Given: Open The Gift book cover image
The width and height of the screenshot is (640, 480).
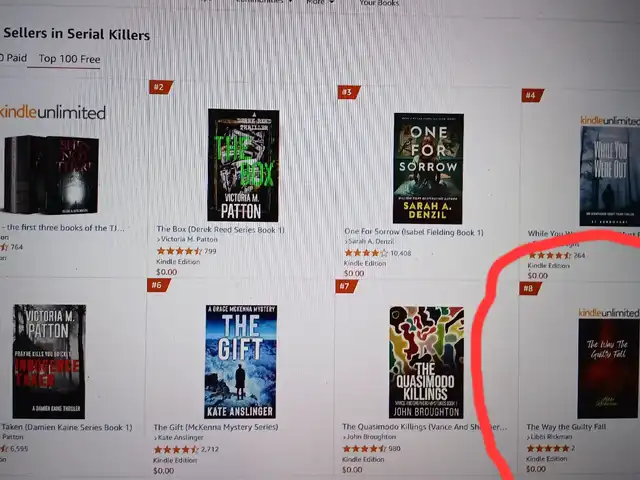Looking at the screenshot, I should coord(240,362).
